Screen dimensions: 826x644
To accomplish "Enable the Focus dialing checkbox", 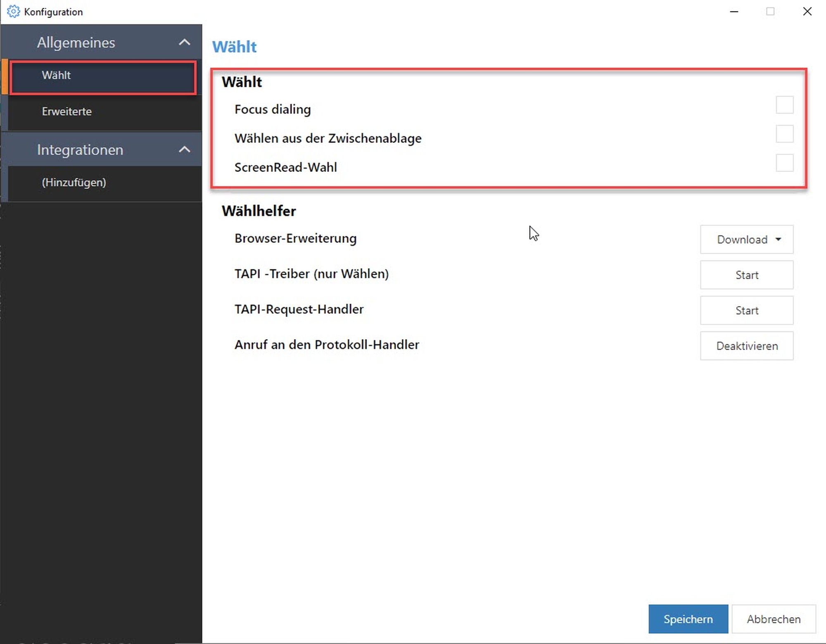I will [784, 105].
